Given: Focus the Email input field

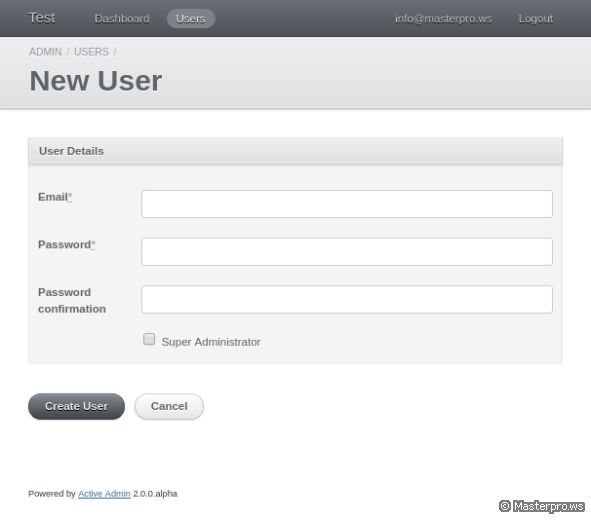Looking at the screenshot, I should coord(347,204).
